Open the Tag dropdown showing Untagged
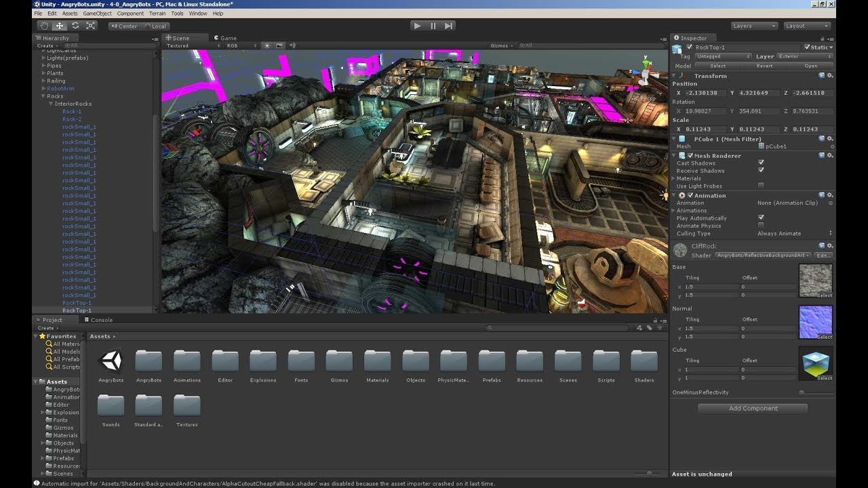 [723, 57]
